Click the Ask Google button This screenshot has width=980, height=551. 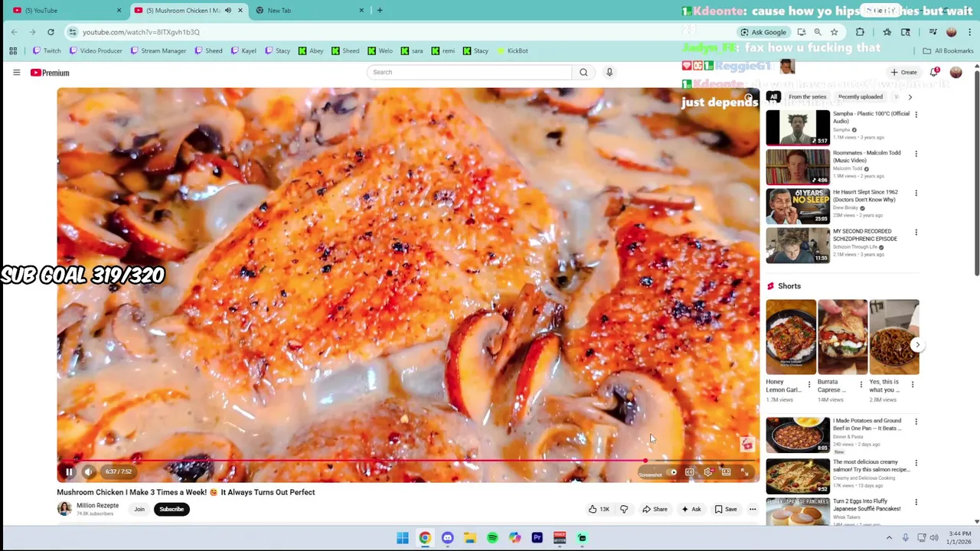pos(763,32)
